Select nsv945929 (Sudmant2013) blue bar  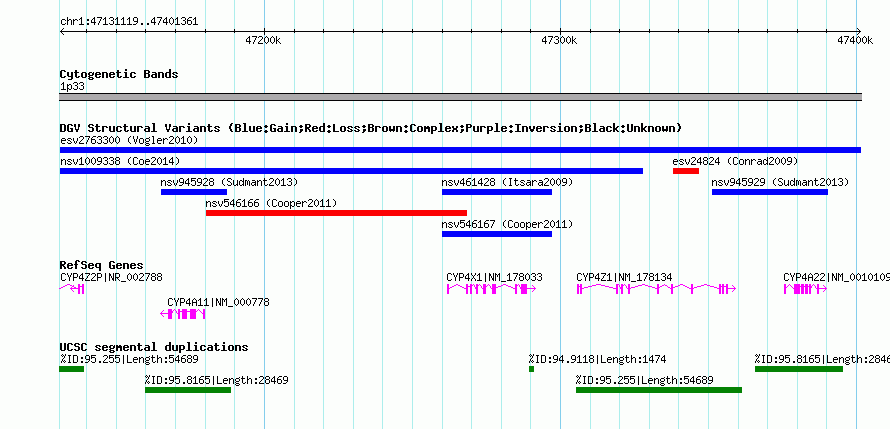pyautogui.click(x=770, y=192)
